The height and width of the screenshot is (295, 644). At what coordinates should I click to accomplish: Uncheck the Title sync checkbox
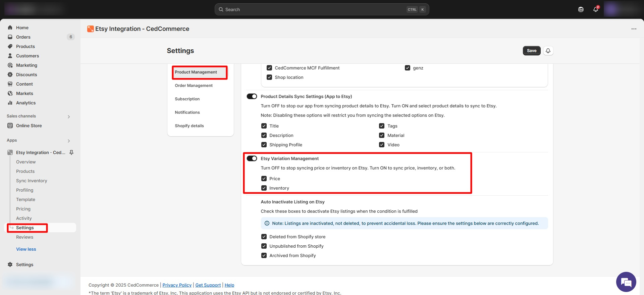pos(264,126)
